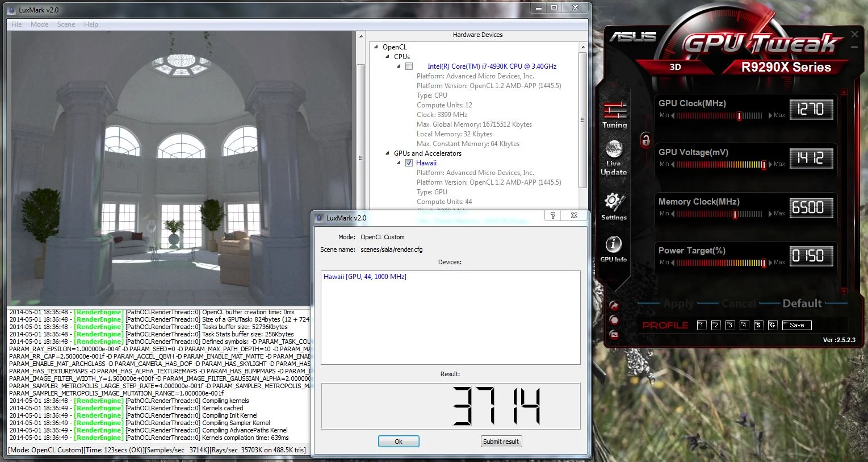Click the GPU Clock Max increase arrow
Screen dimensions: 868x462
[770, 115]
